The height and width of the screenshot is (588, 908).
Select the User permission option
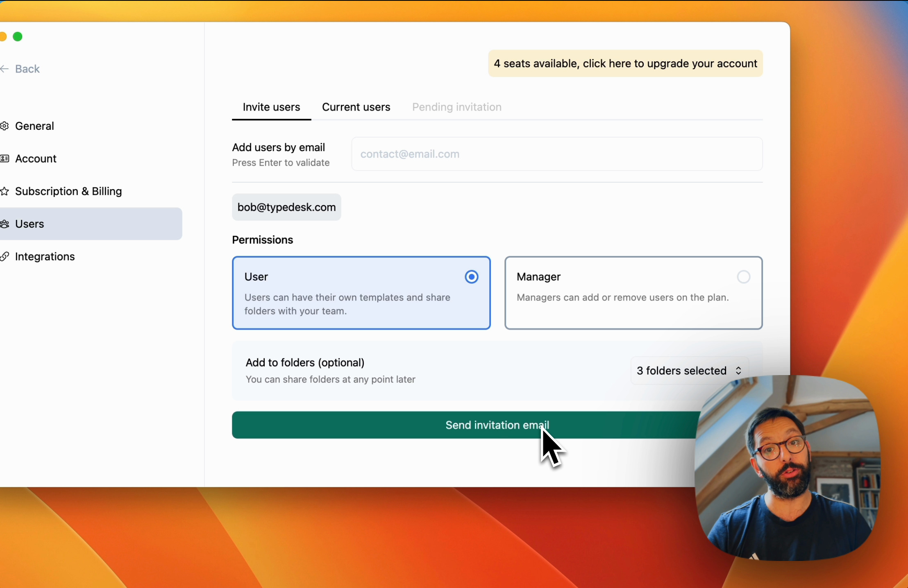361,293
